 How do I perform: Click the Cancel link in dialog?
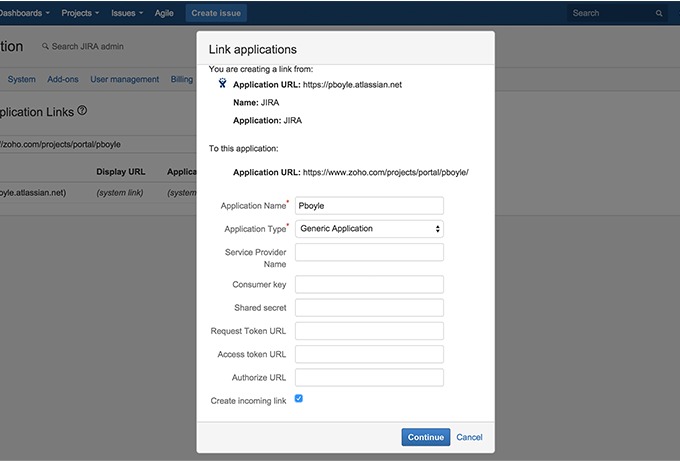469,437
